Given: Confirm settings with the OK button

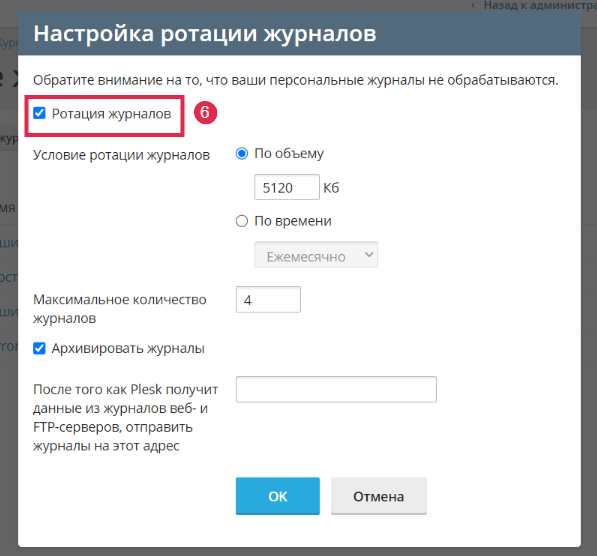Looking at the screenshot, I should tap(278, 496).
